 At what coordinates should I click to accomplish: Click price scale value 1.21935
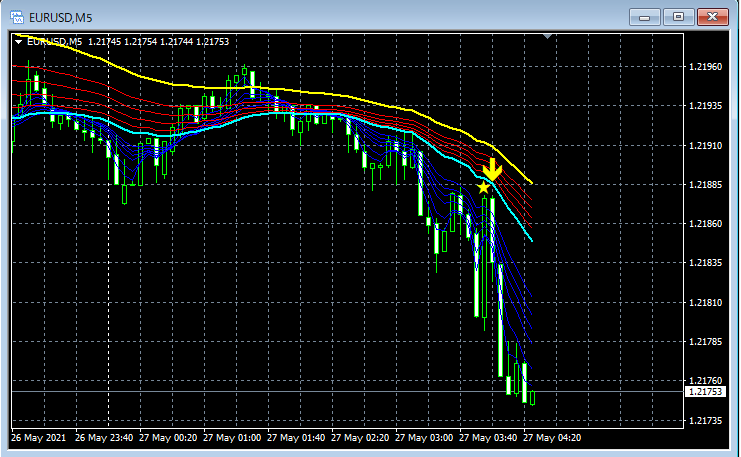[705, 106]
